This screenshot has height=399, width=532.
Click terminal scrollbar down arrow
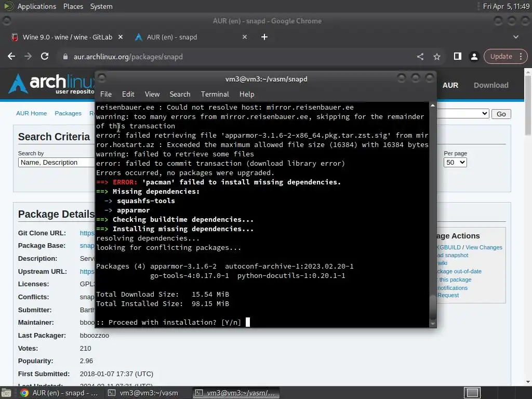(433, 324)
